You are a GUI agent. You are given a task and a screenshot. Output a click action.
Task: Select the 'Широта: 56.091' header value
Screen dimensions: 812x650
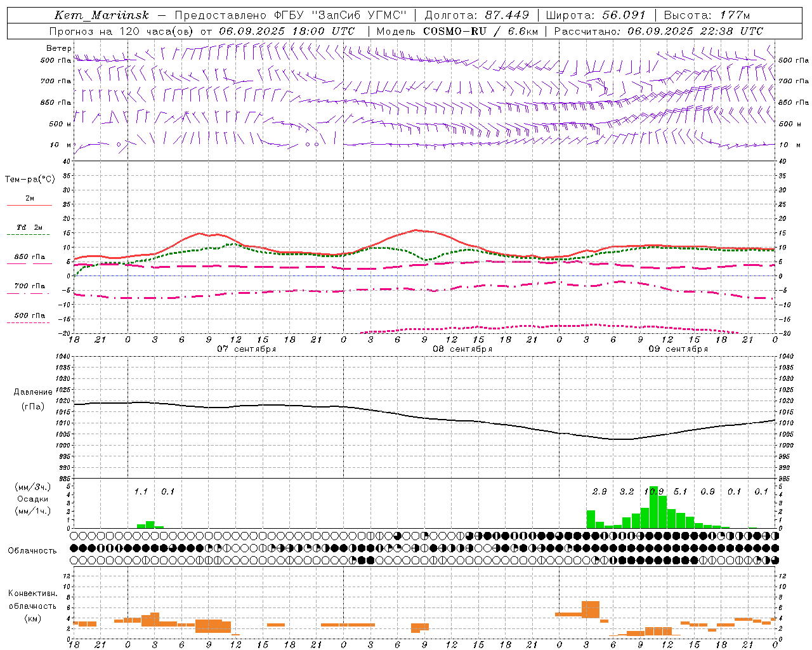click(596, 15)
